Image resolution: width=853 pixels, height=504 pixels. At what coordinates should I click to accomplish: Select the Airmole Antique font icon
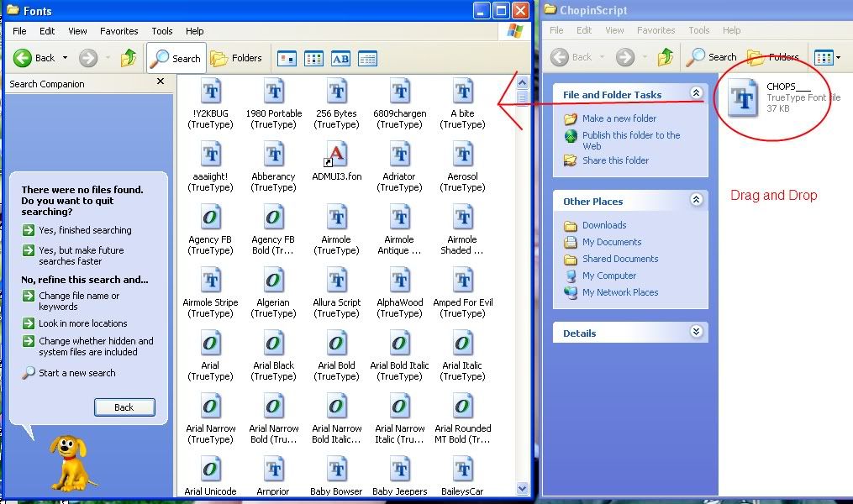[x=400, y=218]
